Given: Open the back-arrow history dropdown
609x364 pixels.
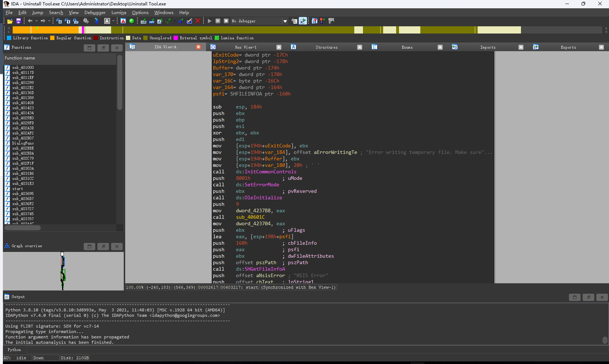Looking at the screenshot, I should (36, 21).
